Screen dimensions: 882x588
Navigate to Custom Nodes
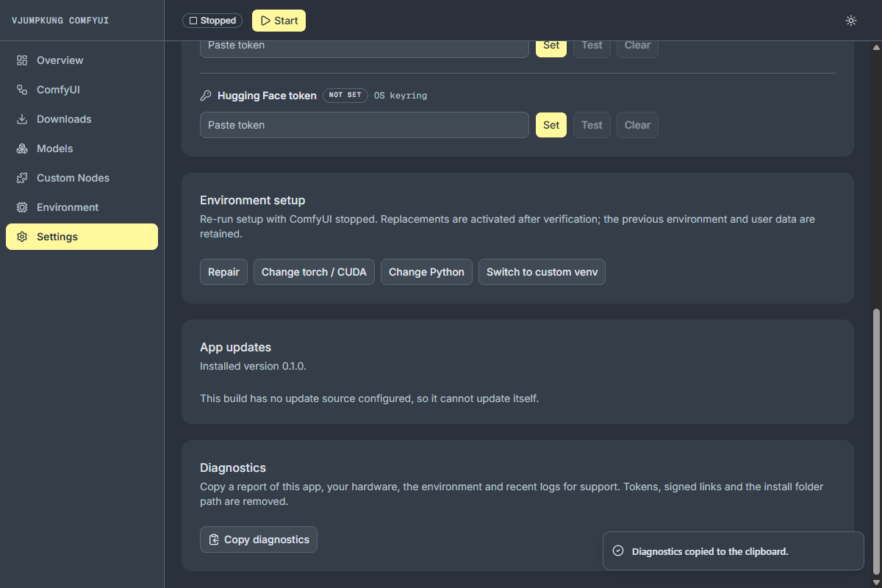tap(82, 178)
